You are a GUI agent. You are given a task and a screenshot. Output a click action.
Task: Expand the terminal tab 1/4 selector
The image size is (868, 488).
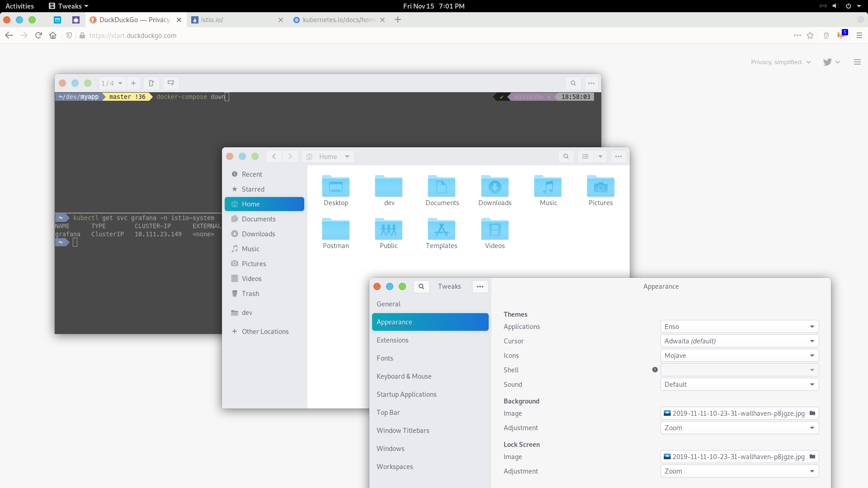point(111,83)
